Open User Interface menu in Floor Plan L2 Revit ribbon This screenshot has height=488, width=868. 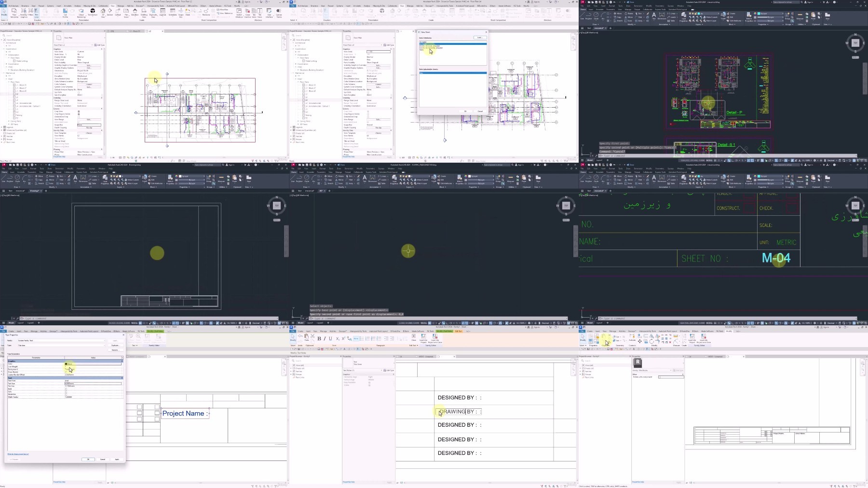tap(269, 13)
